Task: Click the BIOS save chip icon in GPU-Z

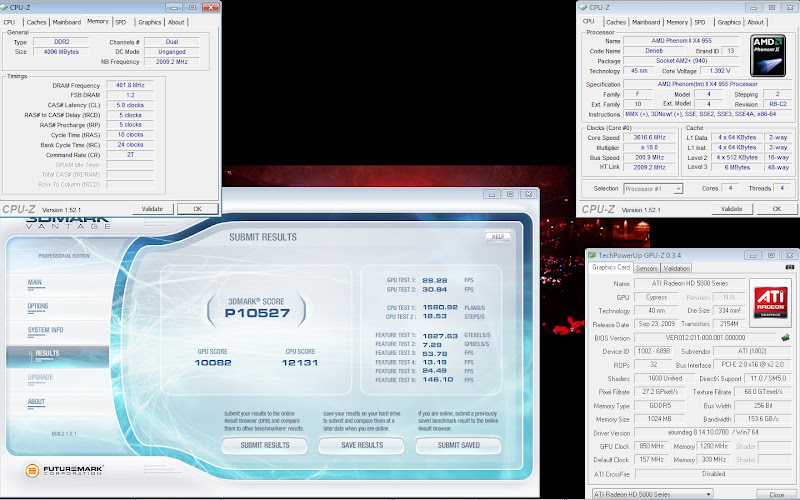Action: (x=785, y=338)
